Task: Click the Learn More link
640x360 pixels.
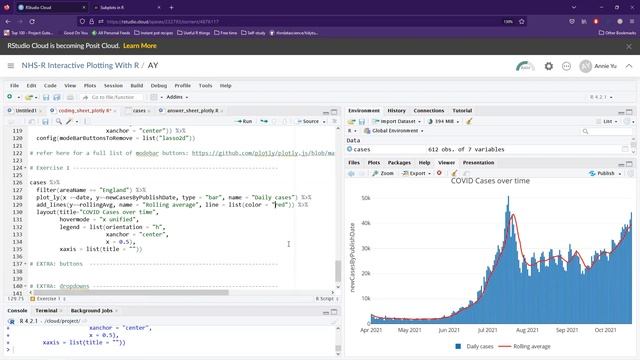Action: pos(140,46)
